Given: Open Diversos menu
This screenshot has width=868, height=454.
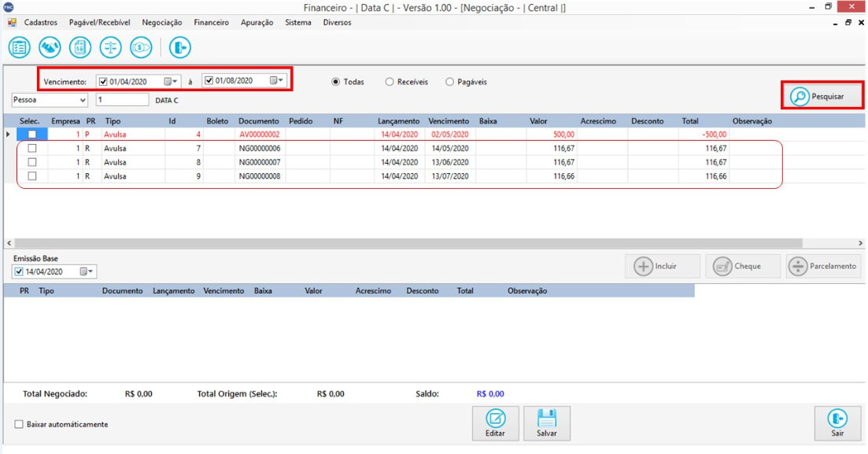Looking at the screenshot, I should pos(337,23).
